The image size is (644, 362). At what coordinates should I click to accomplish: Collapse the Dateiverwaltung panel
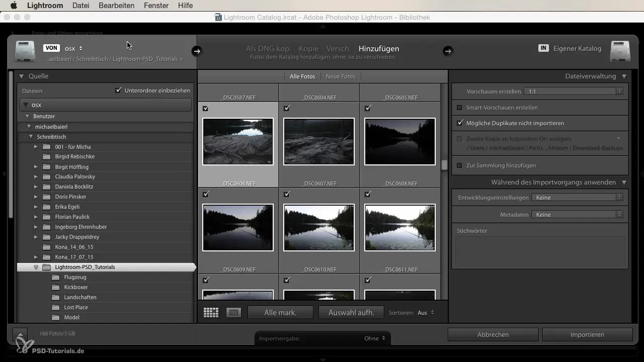tap(624, 76)
